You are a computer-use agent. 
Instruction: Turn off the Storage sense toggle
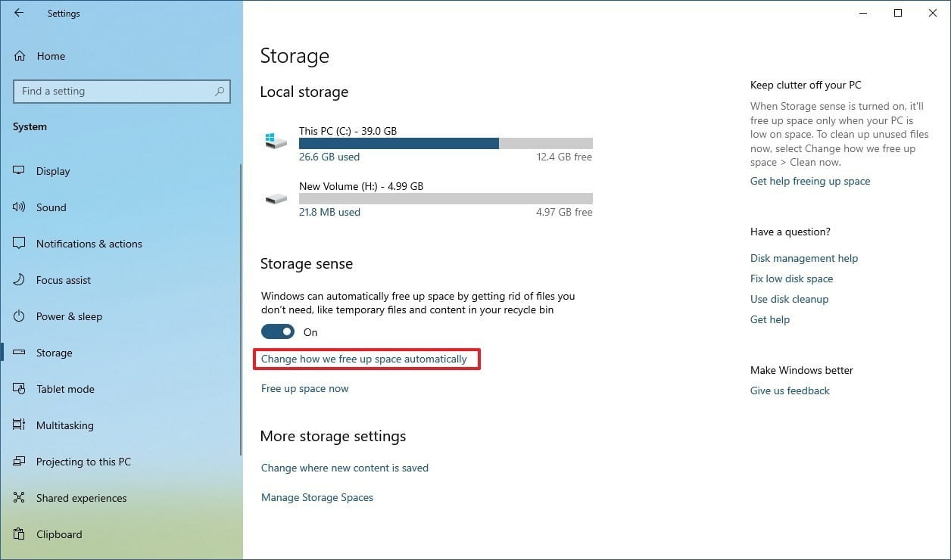pos(277,331)
